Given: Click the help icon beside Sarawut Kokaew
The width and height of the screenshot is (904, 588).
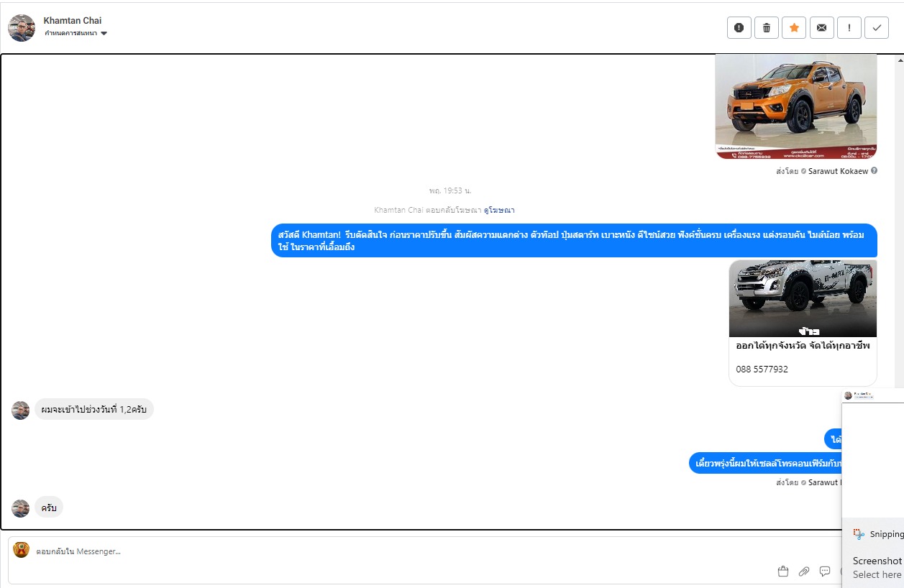Looking at the screenshot, I should (874, 171).
